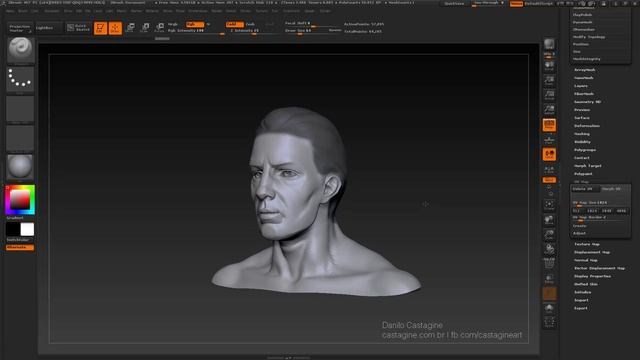Click the Zoom canvas icon on right shelf
640x360 pixels.
[x=549, y=80]
